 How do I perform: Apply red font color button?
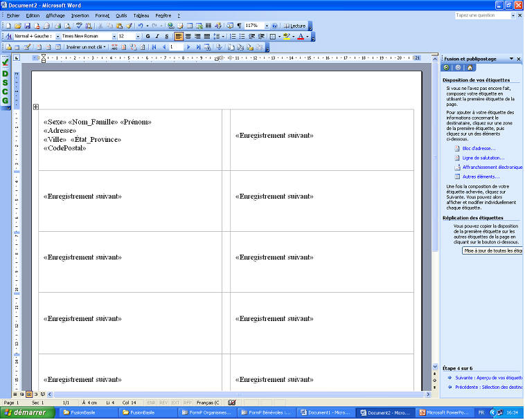(301, 36)
